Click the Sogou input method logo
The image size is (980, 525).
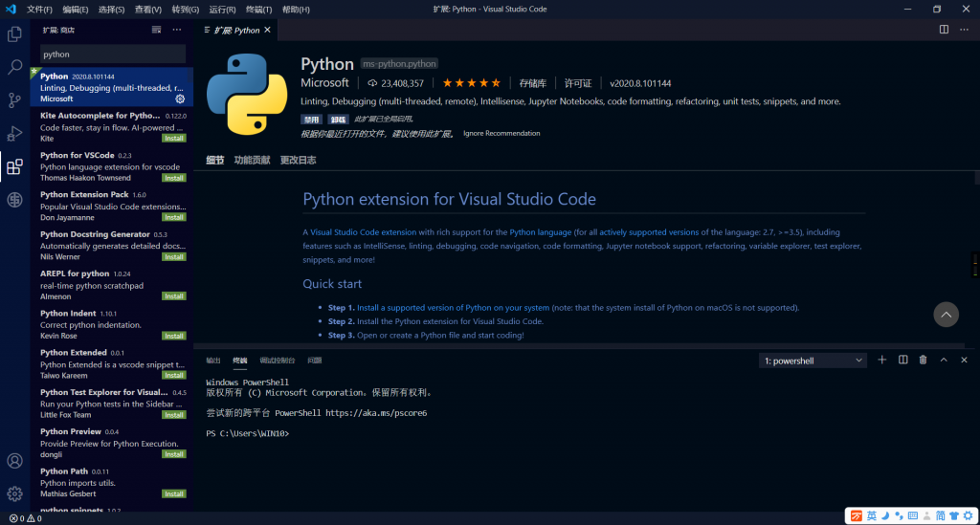857,515
